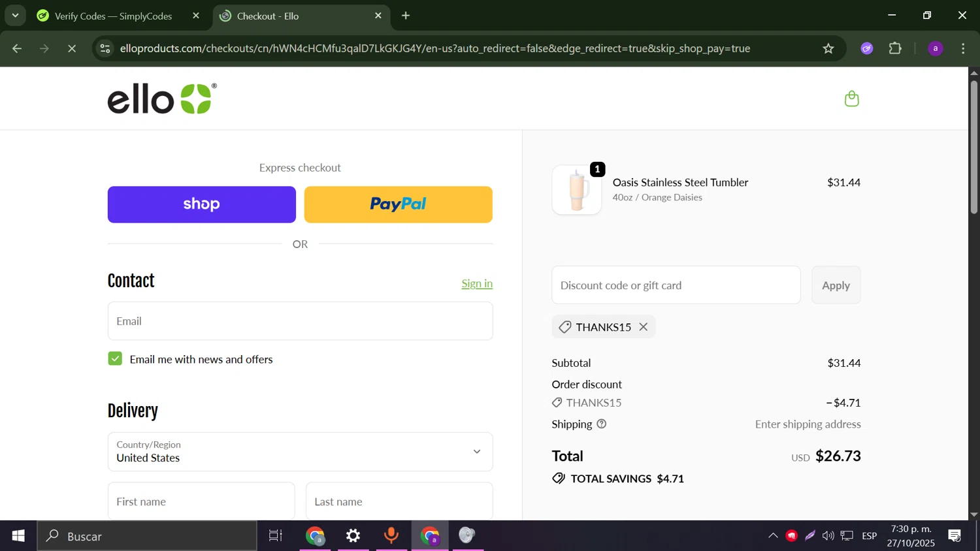Click the last taskbar app icon
This screenshot has height=551, width=980.
coord(467,536)
